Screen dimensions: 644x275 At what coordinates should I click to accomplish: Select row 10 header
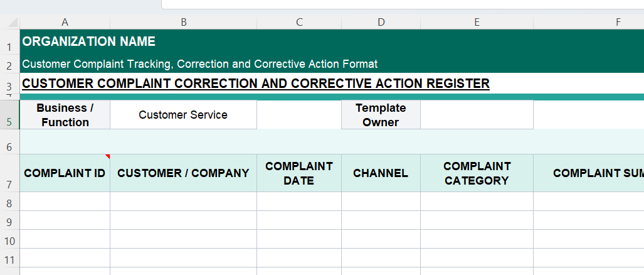[x=9, y=241]
